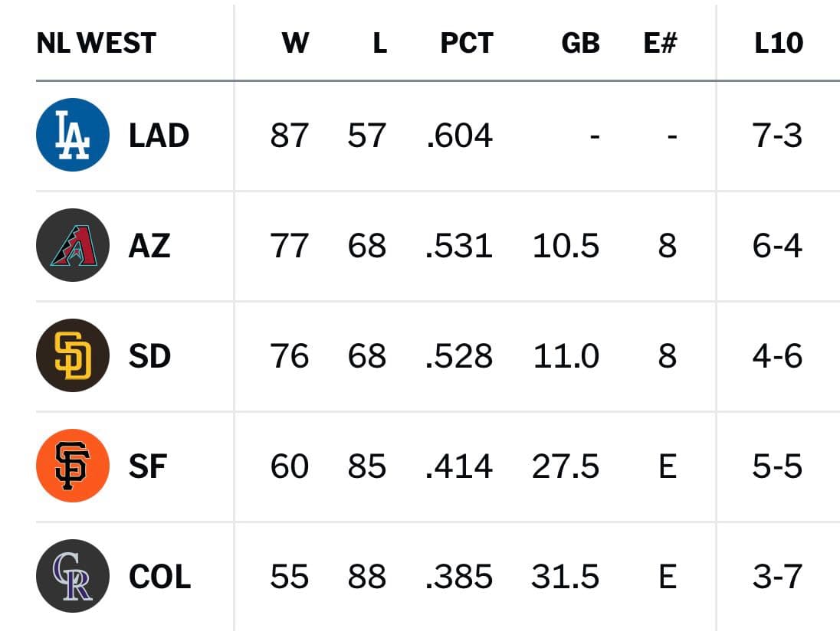Open the SD team link

point(150,356)
